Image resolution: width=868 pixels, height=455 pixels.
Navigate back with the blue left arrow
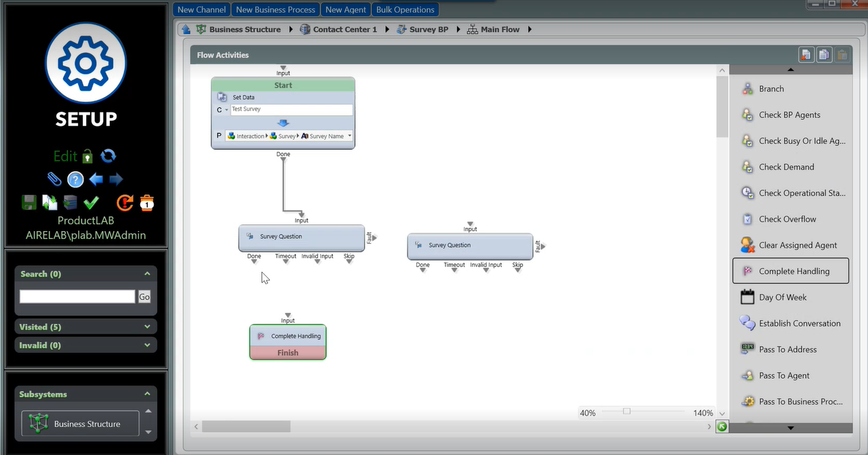(x=96, y=180)
